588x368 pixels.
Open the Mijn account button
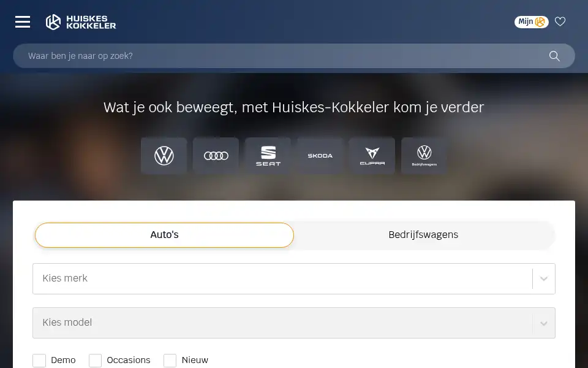tap(532, 22)
